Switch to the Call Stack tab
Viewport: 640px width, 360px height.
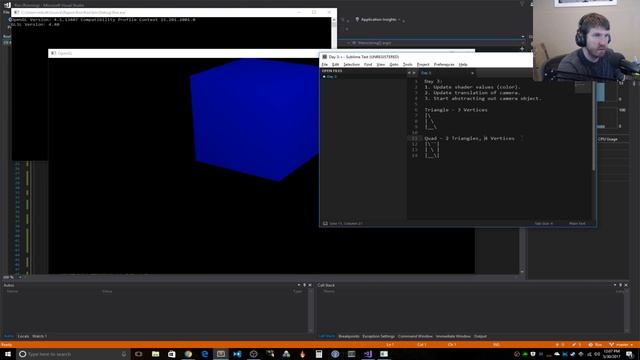tap(327, 336)
